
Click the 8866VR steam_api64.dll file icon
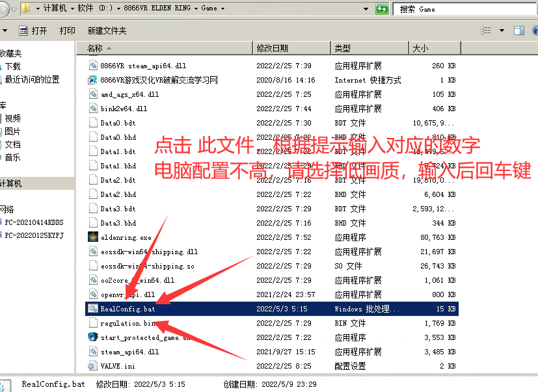[x=93, y=65]
